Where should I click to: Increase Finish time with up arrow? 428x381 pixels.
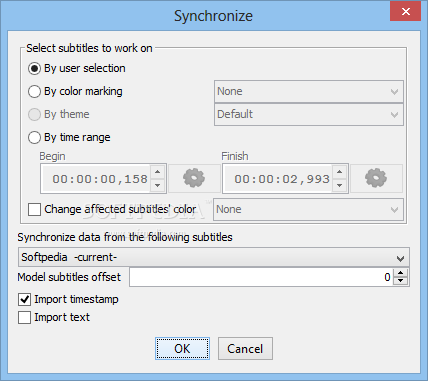(x=340, y=172)
